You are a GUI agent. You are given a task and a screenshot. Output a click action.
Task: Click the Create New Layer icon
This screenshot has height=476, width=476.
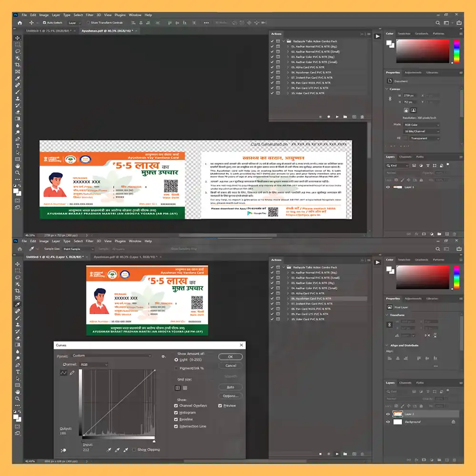point(447,459)
